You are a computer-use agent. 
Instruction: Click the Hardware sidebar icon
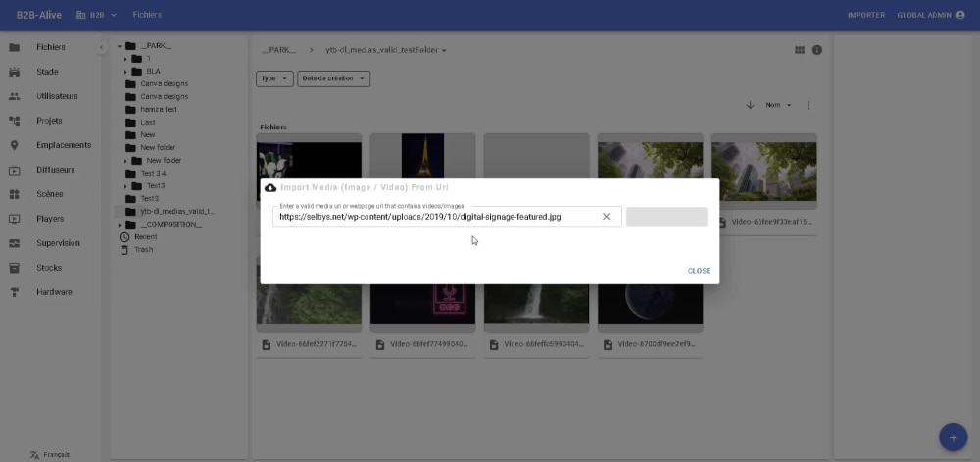(x=15, y=292)
